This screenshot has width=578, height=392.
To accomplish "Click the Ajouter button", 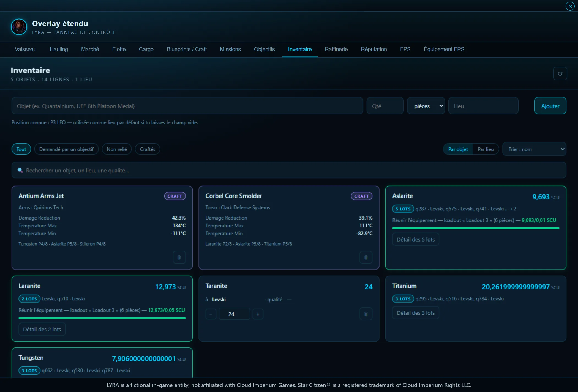I will pyautogui.click(x=550, y=106).
